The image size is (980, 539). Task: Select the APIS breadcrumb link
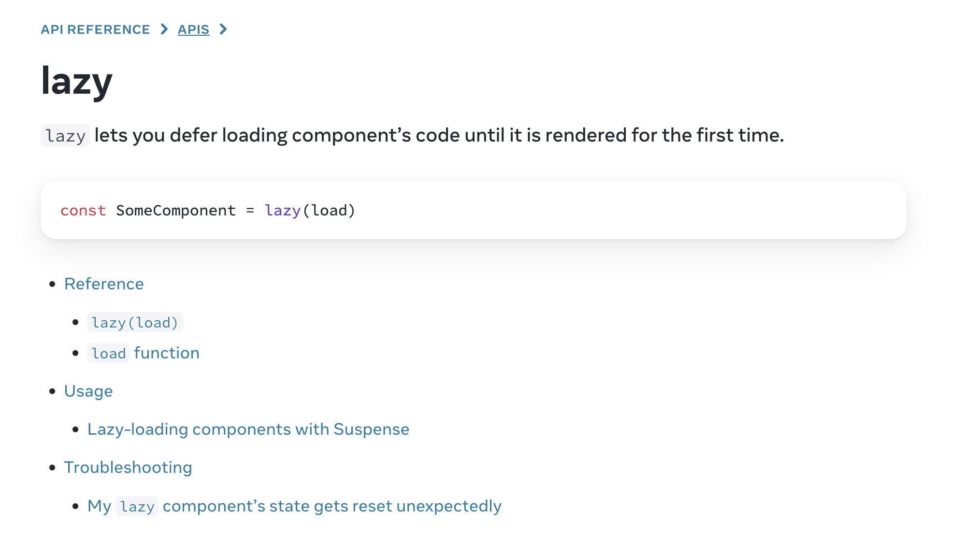point(193,29)
